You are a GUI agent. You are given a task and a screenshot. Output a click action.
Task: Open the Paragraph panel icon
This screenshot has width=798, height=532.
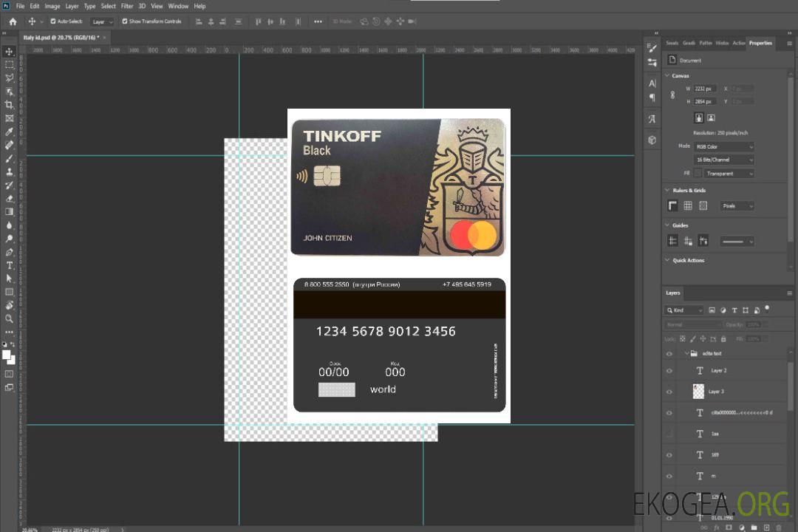(652, 98)
